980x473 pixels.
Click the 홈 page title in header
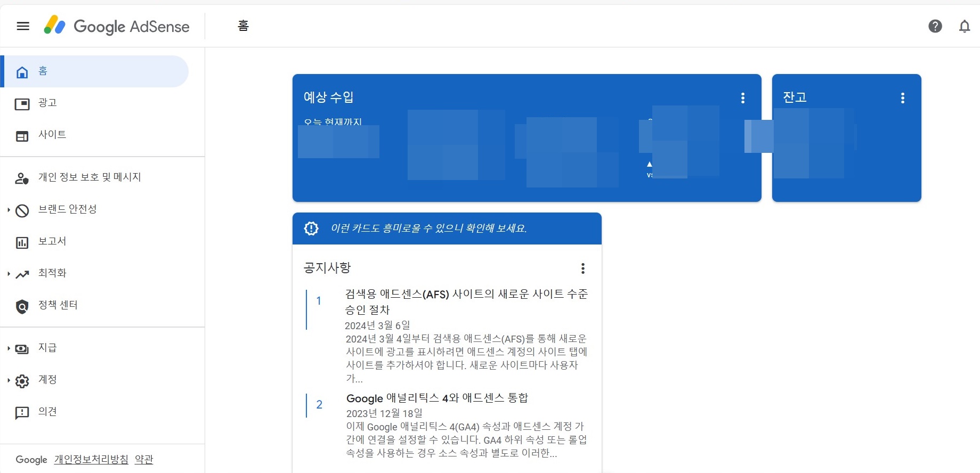243,26
